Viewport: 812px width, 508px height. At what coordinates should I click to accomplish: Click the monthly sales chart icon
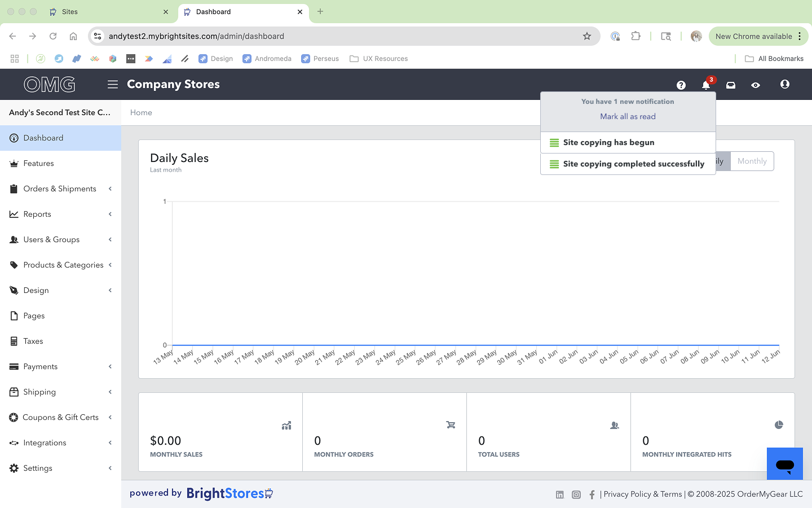[x=286, y=425]
